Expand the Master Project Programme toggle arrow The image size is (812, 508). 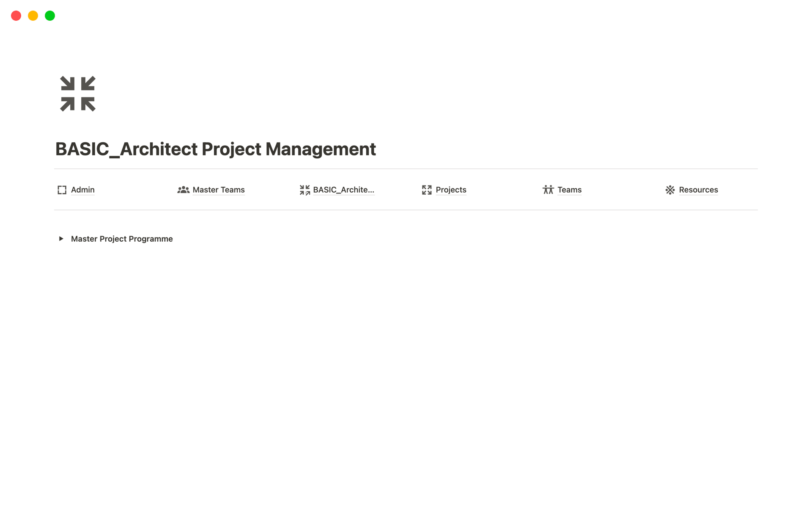pos(61,239)
